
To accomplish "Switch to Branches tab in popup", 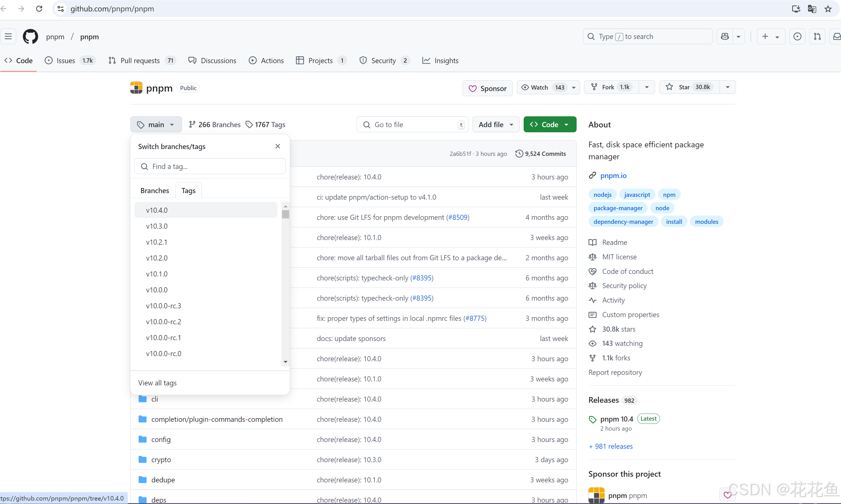I will pos(155,191).
